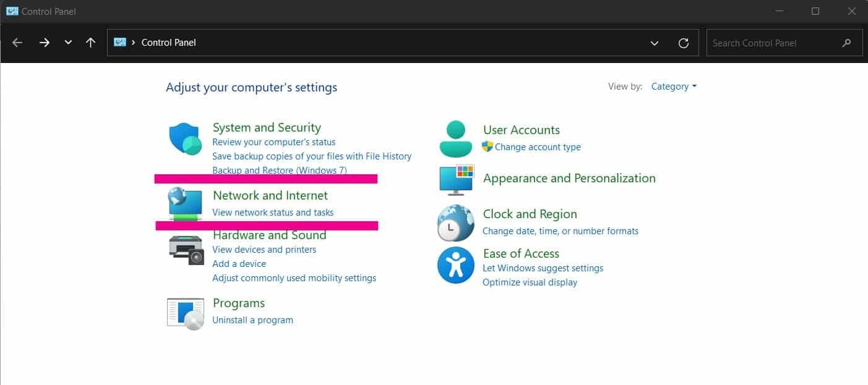Go forward with the right arrow button
The image size is (868, 385).
click(x=45, y=43)
